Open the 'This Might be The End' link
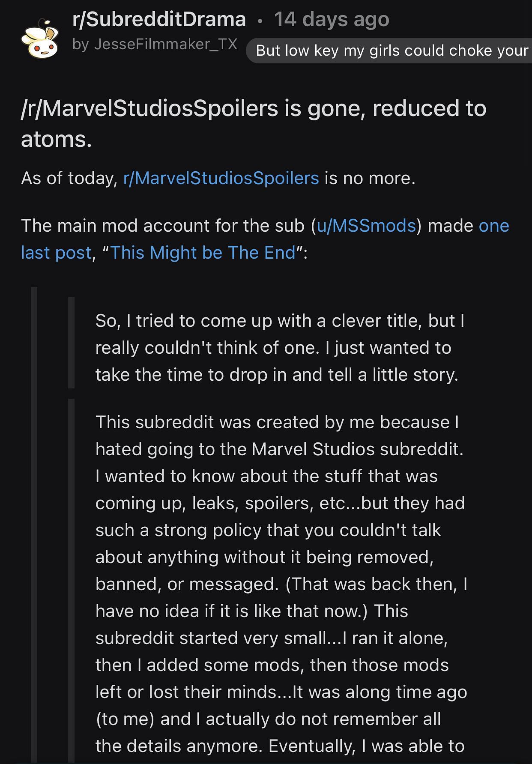The image size is (532, 764). point(203,253)
